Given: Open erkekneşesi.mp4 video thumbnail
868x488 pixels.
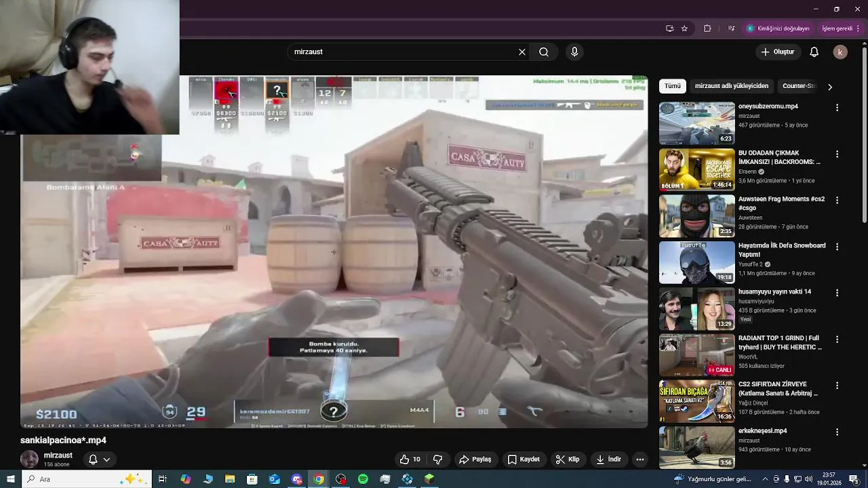Looking at the screenshot, I should pyautogui.click(x=696, y=447).
